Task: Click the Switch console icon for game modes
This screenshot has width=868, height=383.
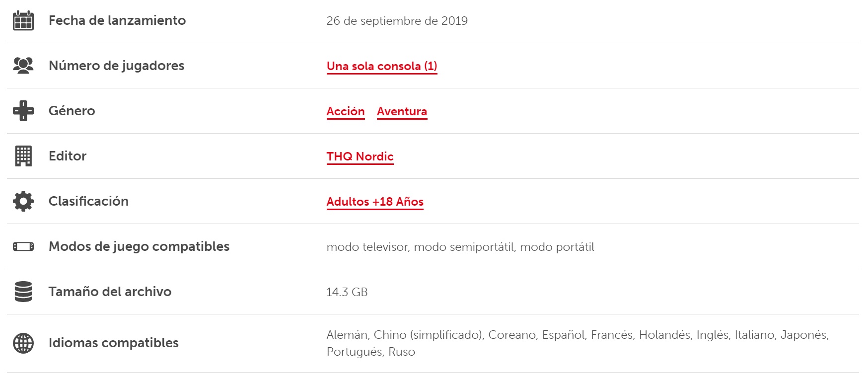Action: 23,246
